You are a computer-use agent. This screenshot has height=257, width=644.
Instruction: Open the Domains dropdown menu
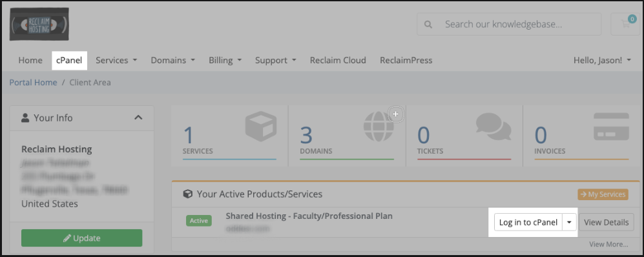point(173,60)
